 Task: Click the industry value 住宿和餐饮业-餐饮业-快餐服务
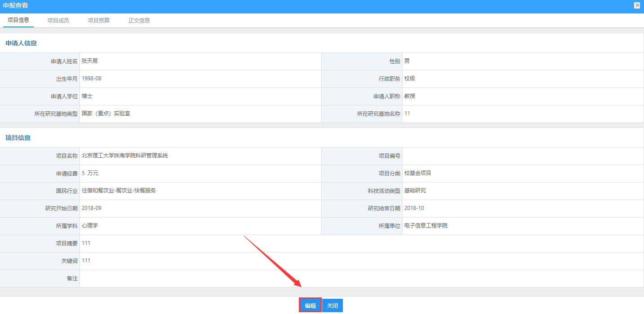coord(119,191)
